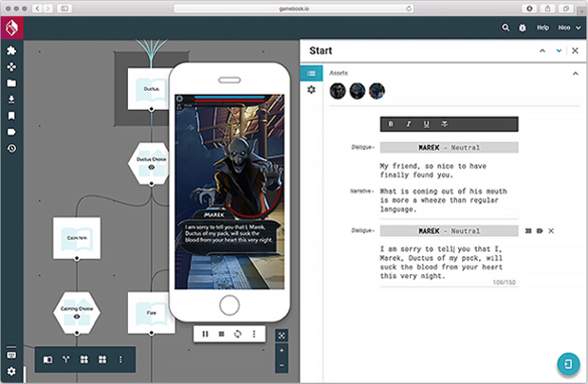Click the gear icon in phone game screen
This screenshot has height=384, width=588.
tap(179, 99)
